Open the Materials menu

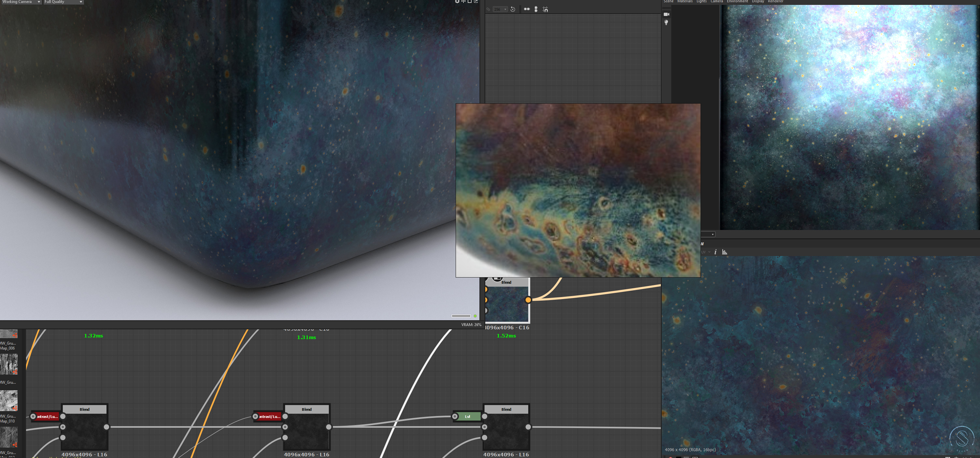click(x=685, y=2)
